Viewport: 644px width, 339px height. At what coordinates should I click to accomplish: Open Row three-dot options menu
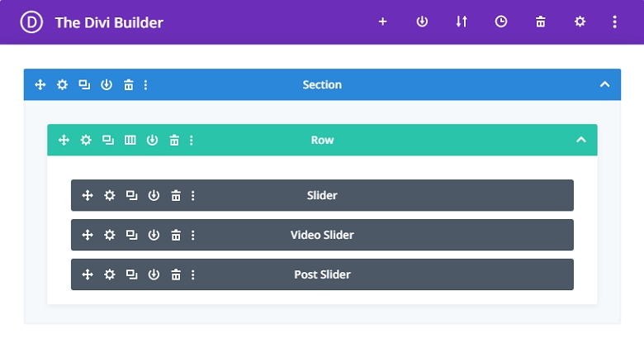point(192,140)
